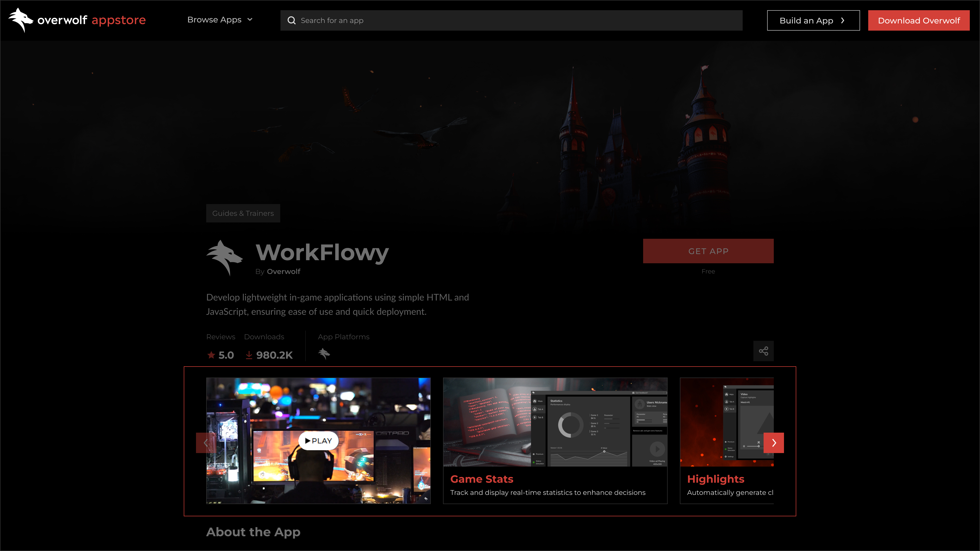Click the Overwolf appstore logo

pyautogui.click(x=77, y=20)
